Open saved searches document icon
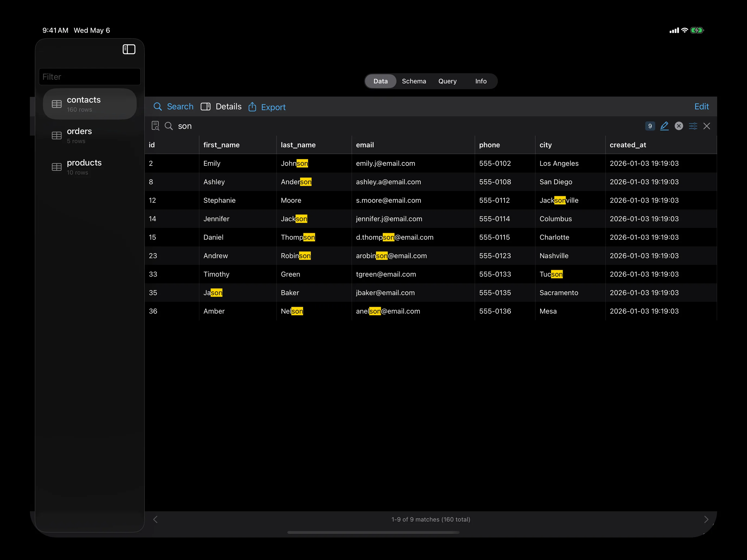The image size is (747, 560). [x=155, y=126]
